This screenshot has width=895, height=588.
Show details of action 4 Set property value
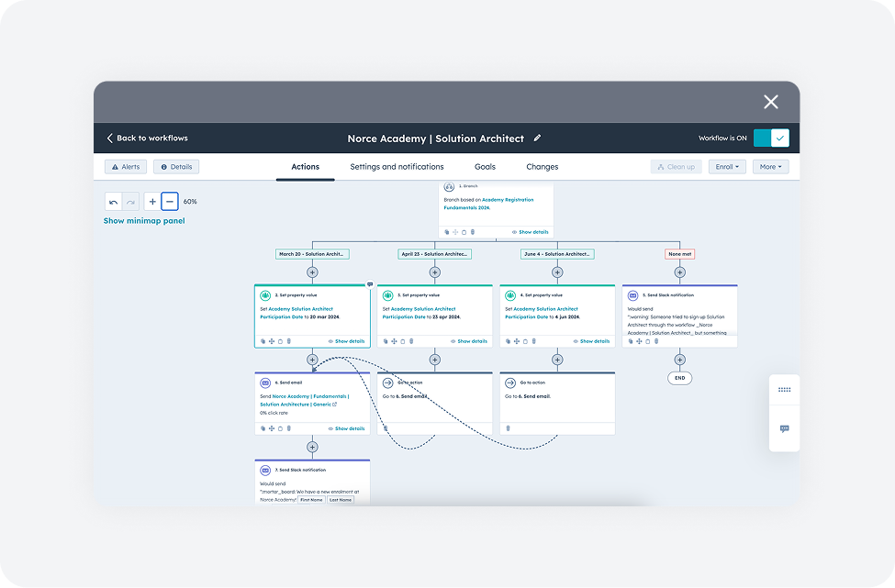pos(591,341)
